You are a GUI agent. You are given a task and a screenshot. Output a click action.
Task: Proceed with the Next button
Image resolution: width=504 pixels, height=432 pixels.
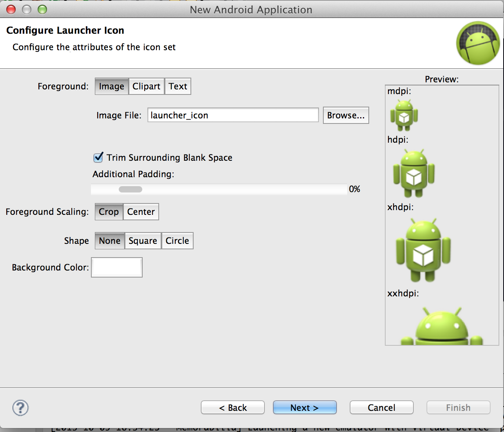pos(305,408)
